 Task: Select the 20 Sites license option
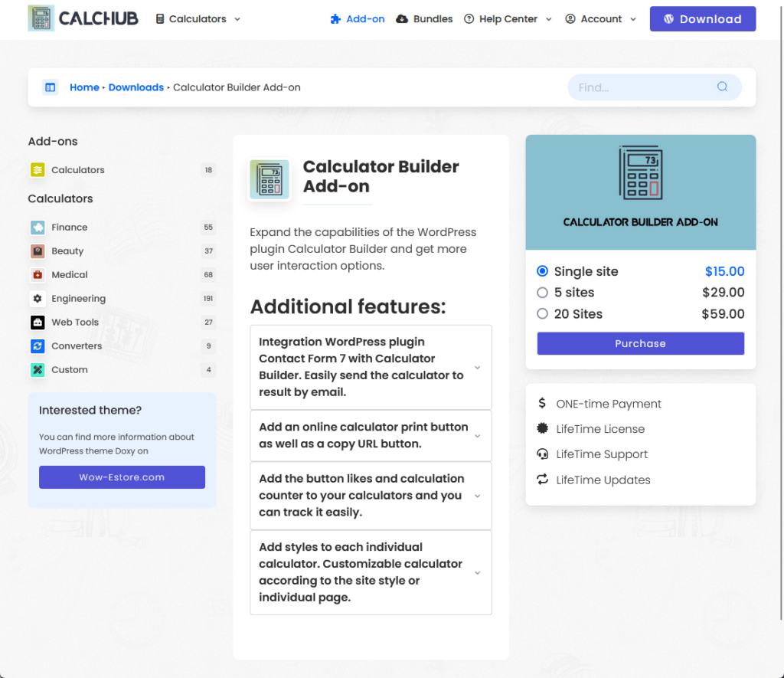[543, 314]
